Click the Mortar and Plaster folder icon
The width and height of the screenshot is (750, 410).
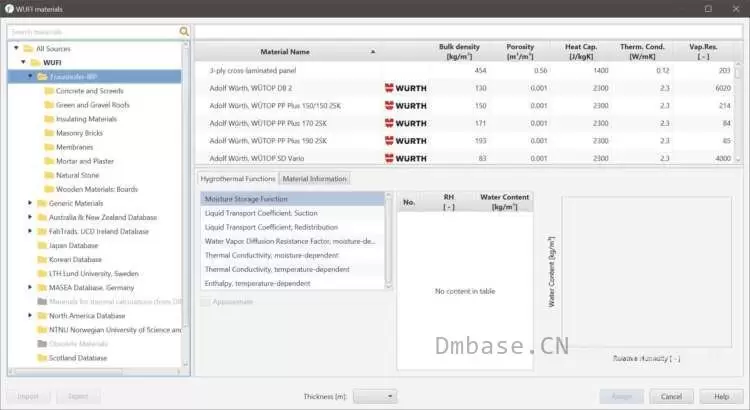[x=49, y=161]
